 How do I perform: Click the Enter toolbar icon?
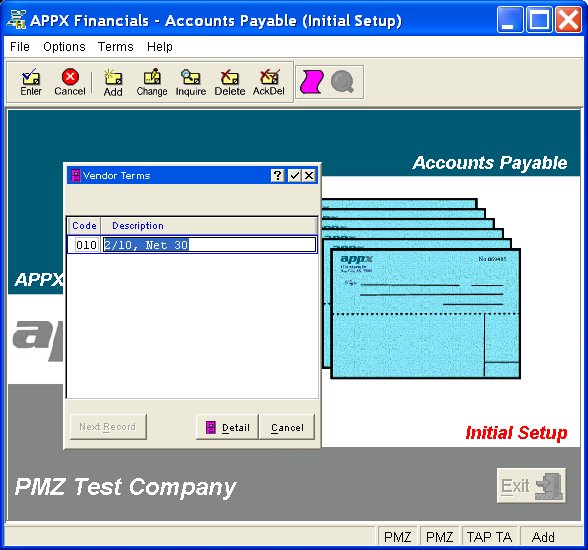[31, 82]
